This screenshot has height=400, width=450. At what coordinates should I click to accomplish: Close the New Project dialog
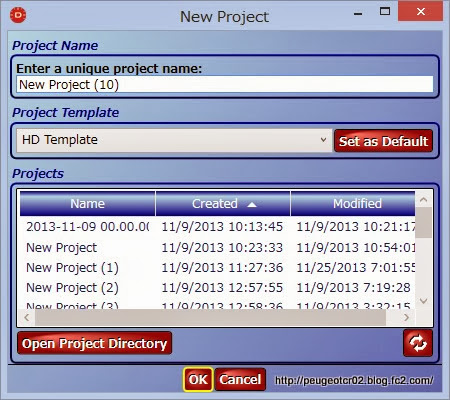point(421,12)
